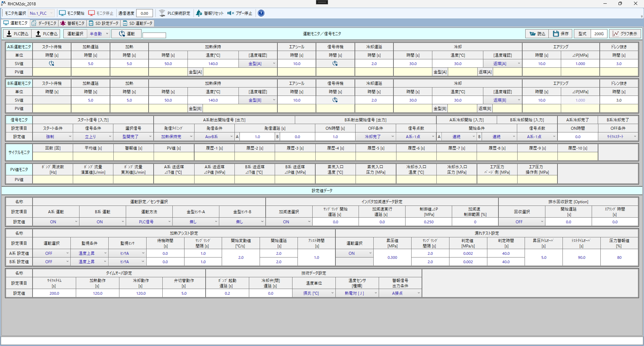
Task: Open the 半自動 run mode dropdown
Action: (99, 34)
